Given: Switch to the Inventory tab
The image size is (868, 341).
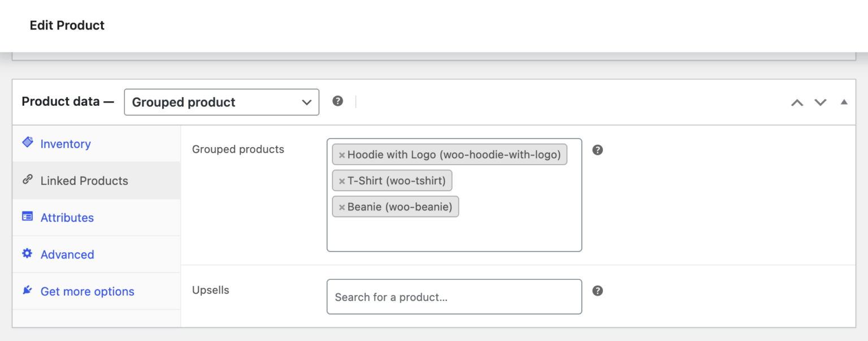Looking at the screenshot, I should point(65,144).
